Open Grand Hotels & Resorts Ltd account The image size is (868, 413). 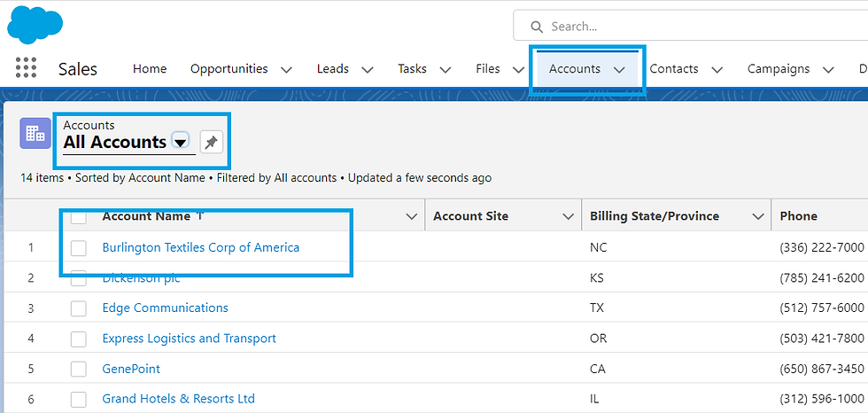[179, 399]
